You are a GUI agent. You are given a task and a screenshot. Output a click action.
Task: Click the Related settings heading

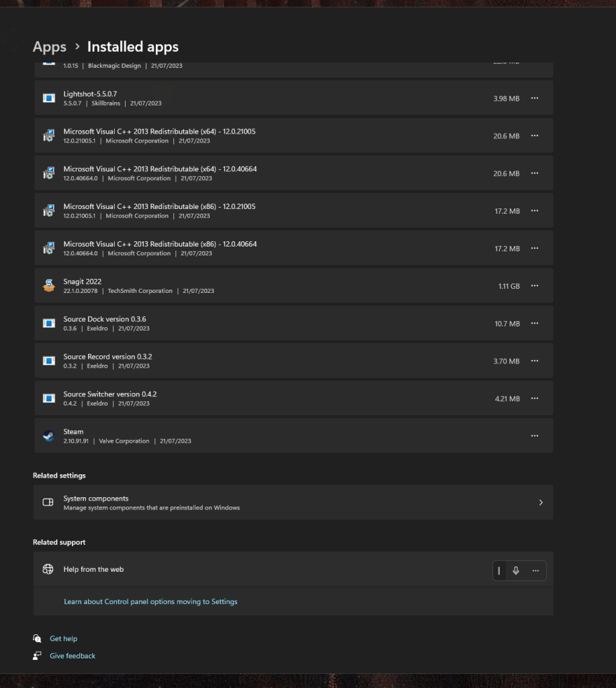coord(59,475)
